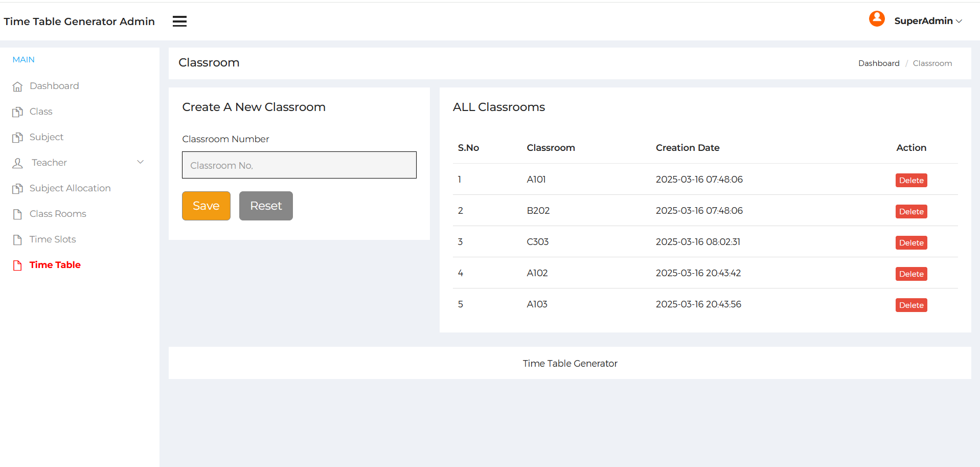
Task: Open Subject Allocation page
Action: (70, 188)
